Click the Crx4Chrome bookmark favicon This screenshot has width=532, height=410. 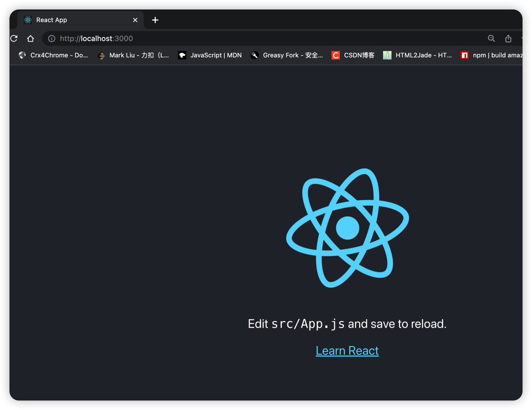tap(22, 55)
